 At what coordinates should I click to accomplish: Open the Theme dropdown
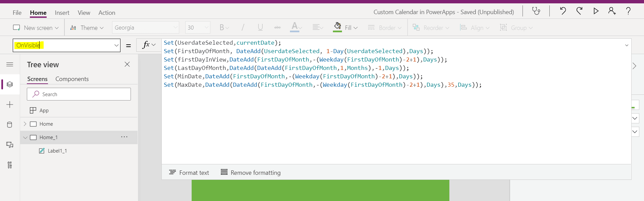pos(87,28)
